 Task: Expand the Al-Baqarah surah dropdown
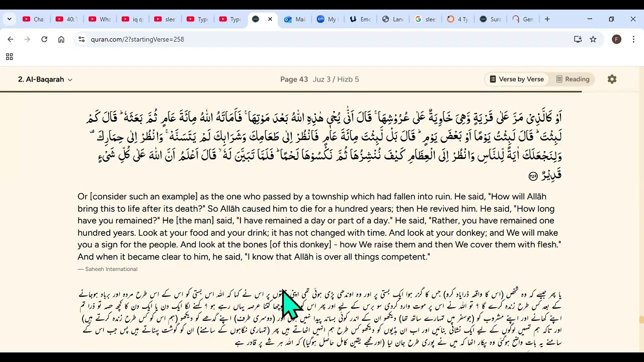(45, 79)
